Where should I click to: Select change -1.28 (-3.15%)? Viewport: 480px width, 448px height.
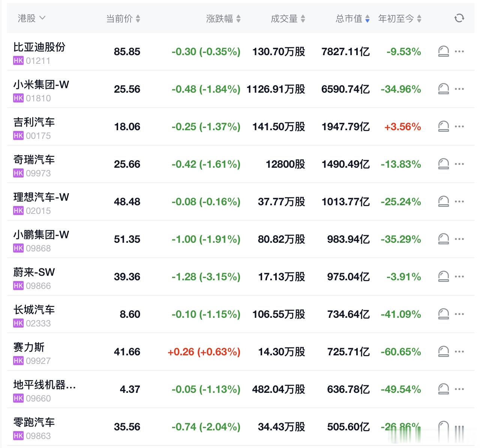pyautogui.click(x=206, y=277)
